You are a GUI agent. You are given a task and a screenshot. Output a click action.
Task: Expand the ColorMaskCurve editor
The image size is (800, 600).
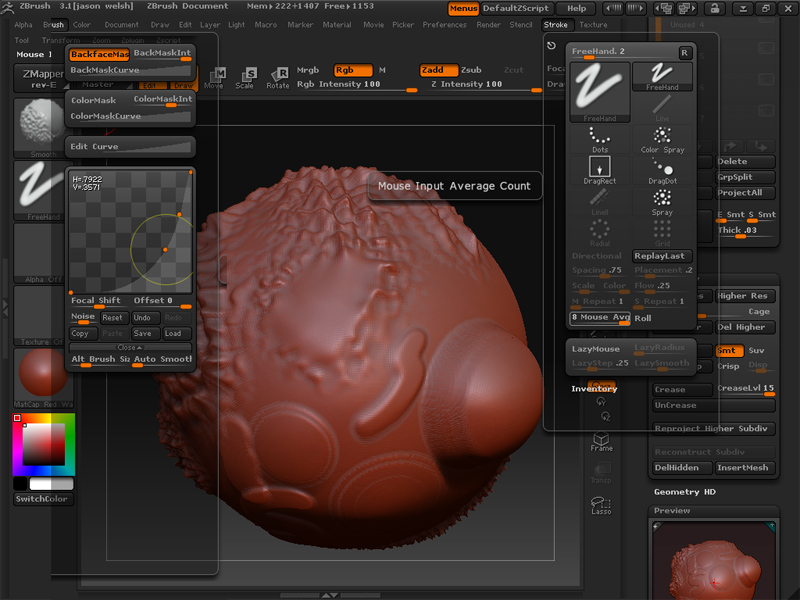point(131,116)
